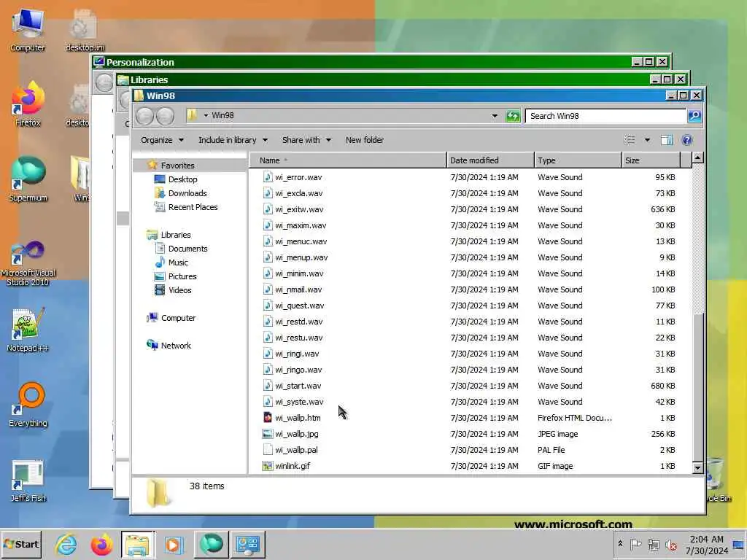Open the Include in library dropdown
Image resolution: width=747 pixels, height=560 pixels.
pyautogui.click(x=233, y=140)
